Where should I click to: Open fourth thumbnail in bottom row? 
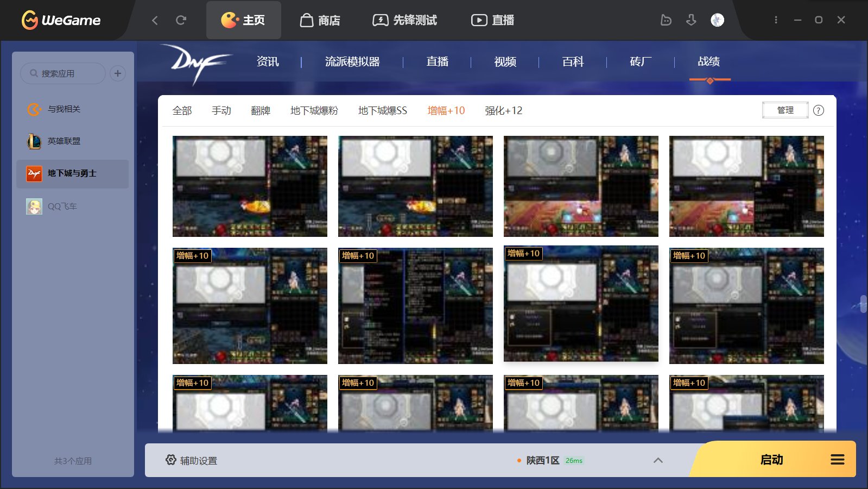(x=746, y=403)
